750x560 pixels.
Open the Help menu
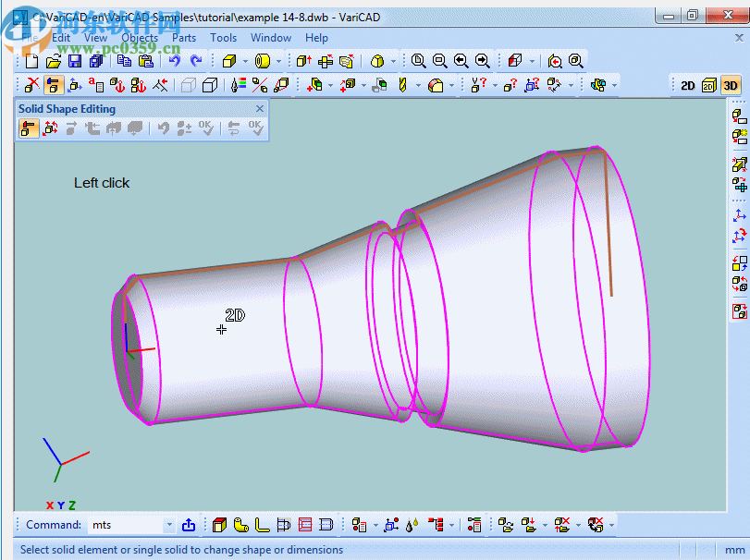tap(316, 38)
